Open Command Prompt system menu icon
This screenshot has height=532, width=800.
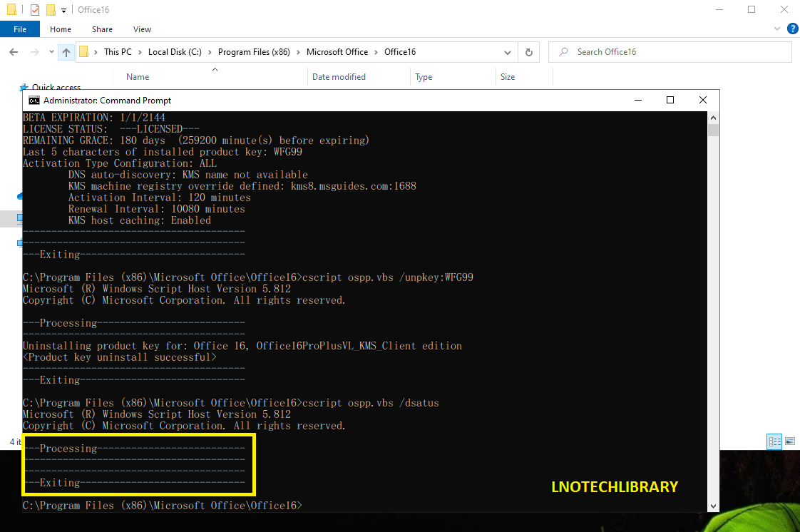coord(34,101)
